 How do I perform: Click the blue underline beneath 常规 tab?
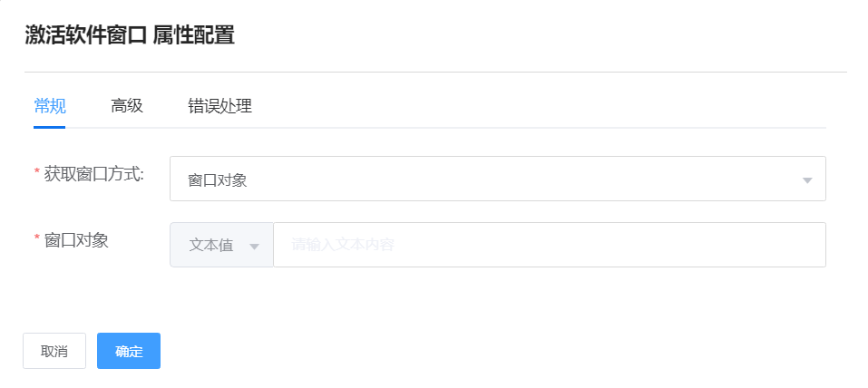[49, 127]
